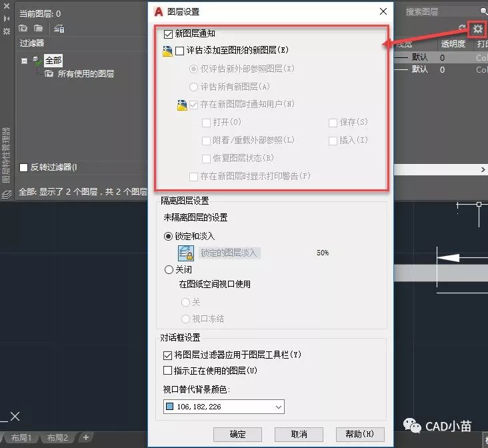488x448 pixels.
Task: Select the 关闭 radio button
Action: [169, 270]
